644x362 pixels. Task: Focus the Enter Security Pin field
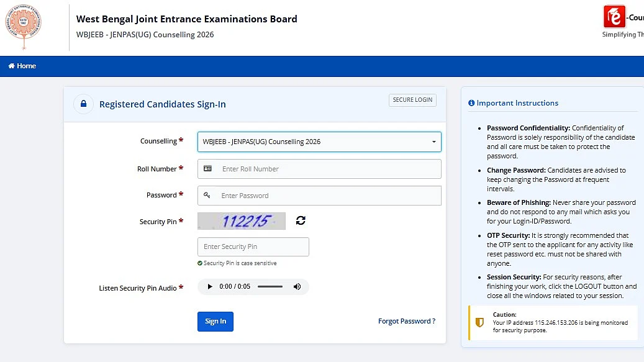253,247
